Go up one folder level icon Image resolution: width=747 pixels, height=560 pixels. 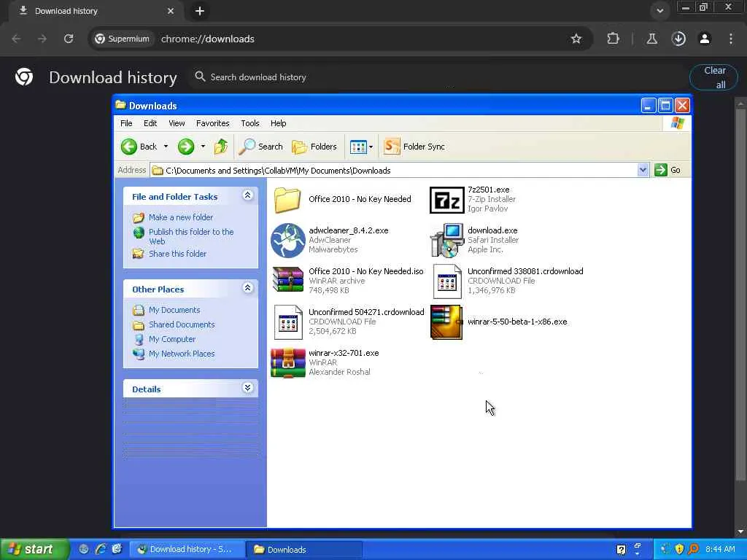[220, 147]
